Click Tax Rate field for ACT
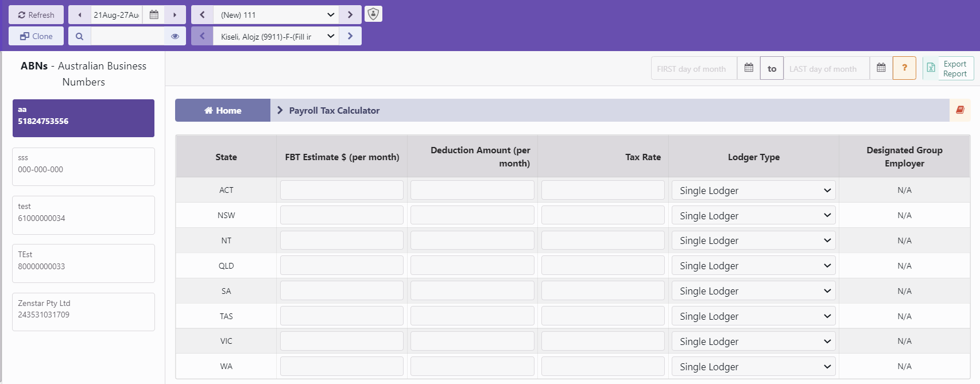 (603, 190)
